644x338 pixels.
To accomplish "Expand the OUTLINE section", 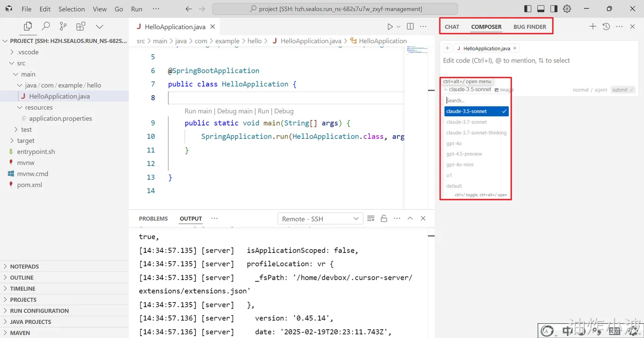I will coord(64,277).
